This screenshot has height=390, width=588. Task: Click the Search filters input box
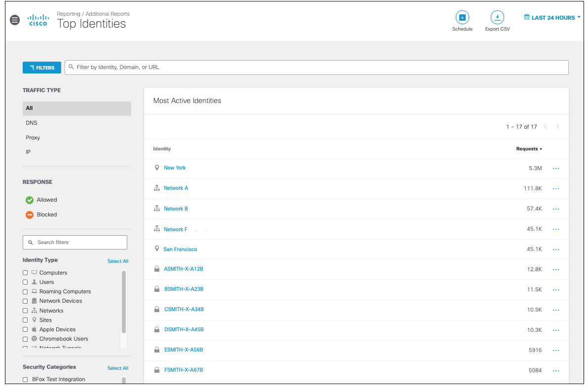tap(75, 243)
